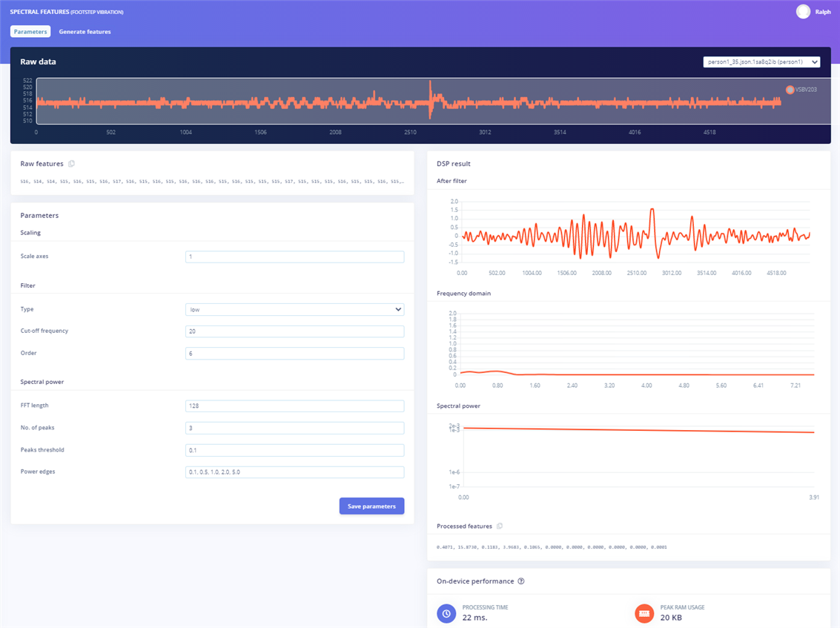Select the raw features values text
Image resolution: width=840 pixels, height=628 pixels.
click(212, 182)
